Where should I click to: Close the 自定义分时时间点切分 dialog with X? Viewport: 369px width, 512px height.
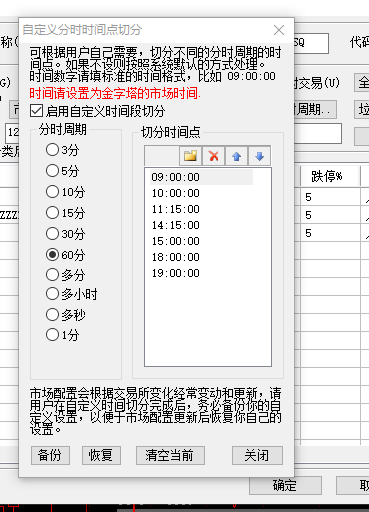(279, 30)
